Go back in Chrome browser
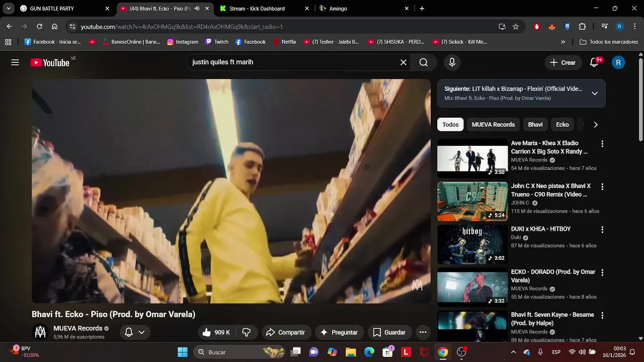 pyautogui.click(x=9, y=27)
